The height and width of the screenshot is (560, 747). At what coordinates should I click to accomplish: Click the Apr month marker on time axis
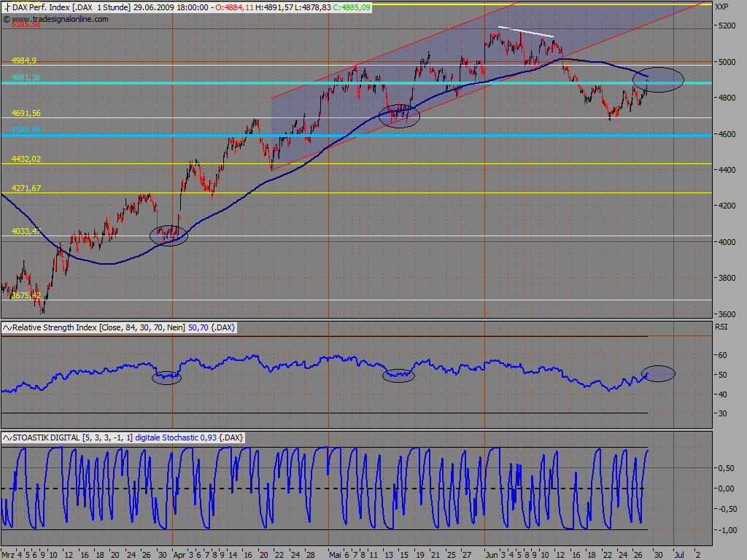click(179, 555)
